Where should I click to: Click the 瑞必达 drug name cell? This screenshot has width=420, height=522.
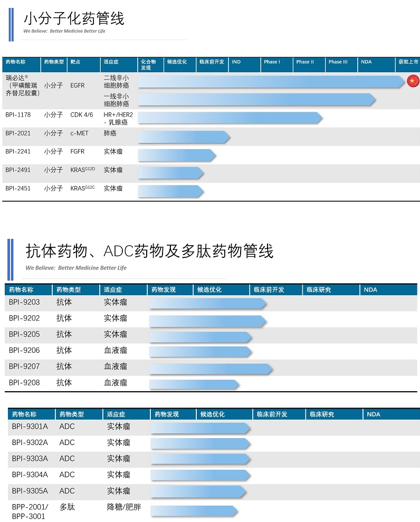point(22,85)
